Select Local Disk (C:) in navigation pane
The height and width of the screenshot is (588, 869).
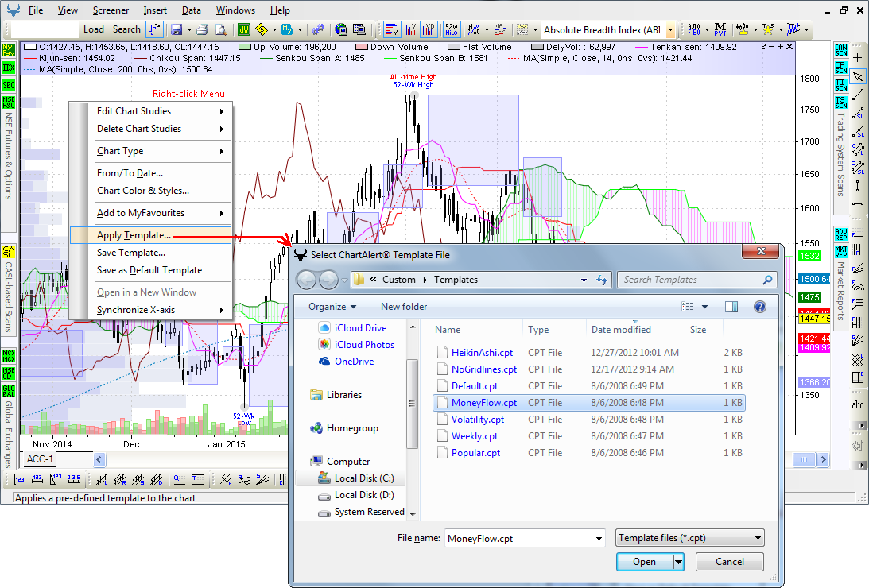[358, 478]
